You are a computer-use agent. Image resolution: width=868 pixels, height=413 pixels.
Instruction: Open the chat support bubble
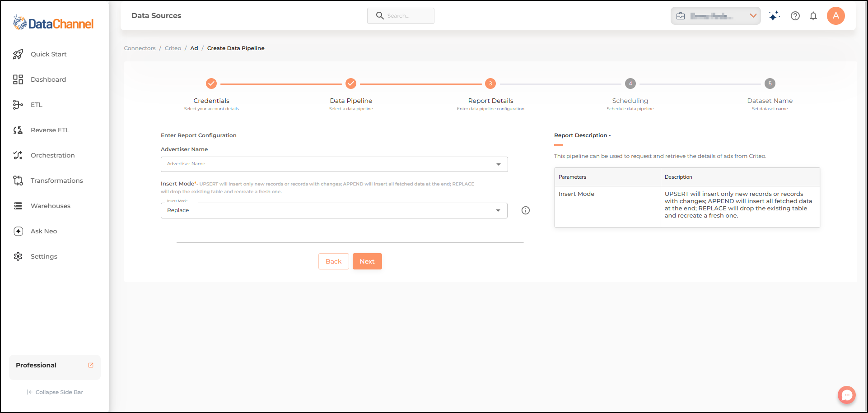point(847,395)
